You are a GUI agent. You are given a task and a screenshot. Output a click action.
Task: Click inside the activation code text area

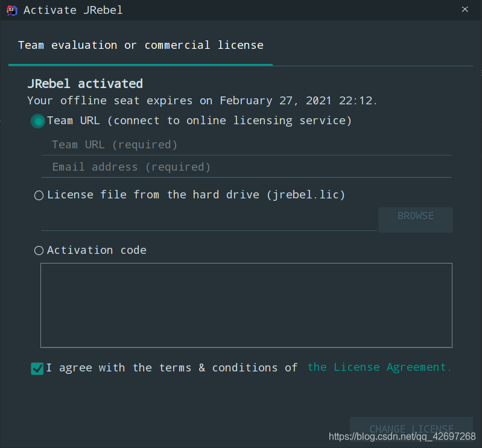click(246, 305)
